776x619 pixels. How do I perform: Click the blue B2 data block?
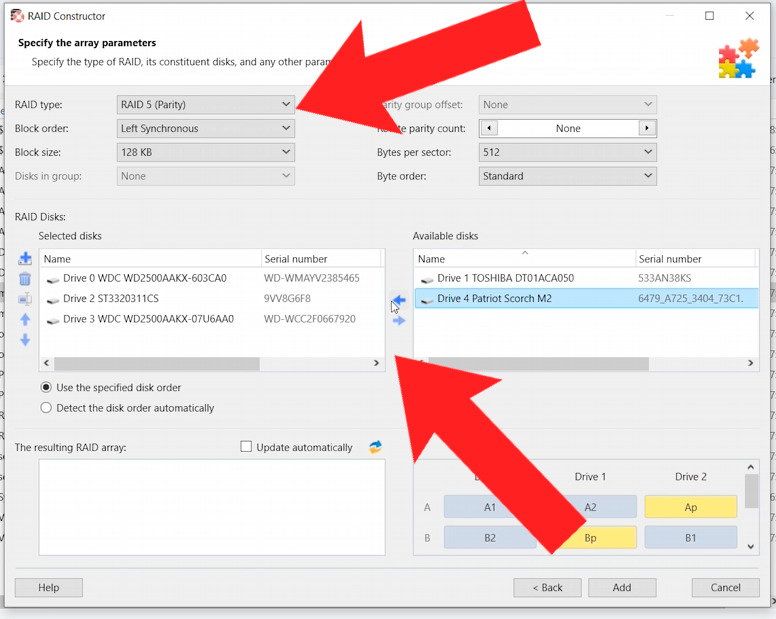click(x=490, y=538)
